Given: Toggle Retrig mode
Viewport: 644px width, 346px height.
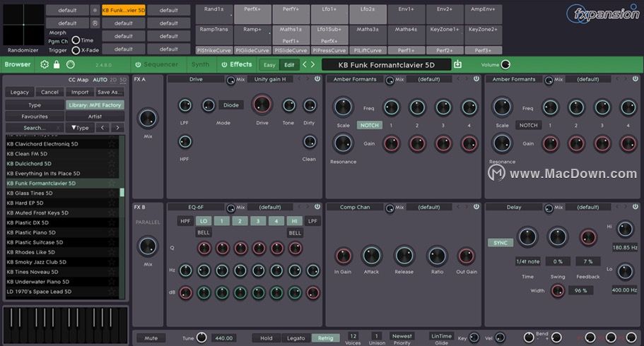Looking at the screenshot, I should (326, 338).
